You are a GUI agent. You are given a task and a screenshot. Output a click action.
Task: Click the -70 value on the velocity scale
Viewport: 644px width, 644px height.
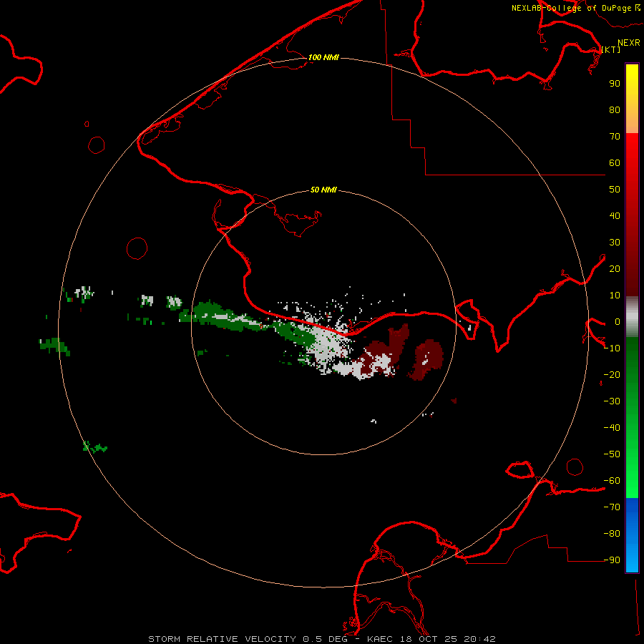click(612, 507)
